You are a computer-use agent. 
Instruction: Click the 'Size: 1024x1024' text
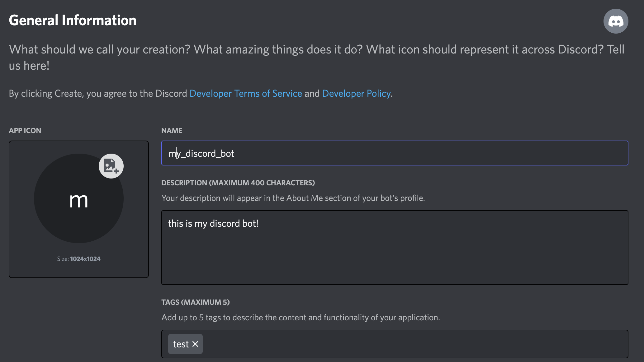tap(79, 259)
